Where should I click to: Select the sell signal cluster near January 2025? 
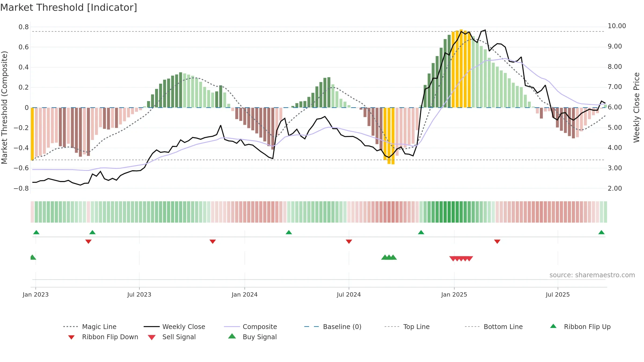(x=461, y=258)
